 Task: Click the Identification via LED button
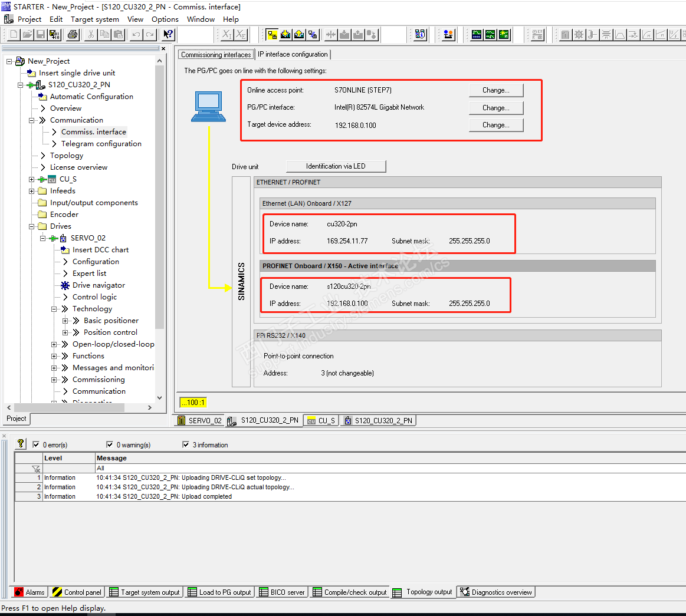tap(336, 166)
